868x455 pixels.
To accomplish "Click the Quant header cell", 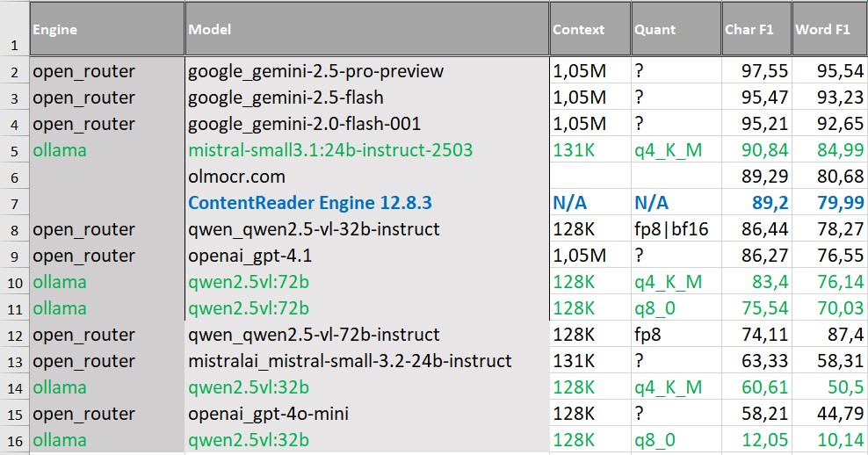I will pyautogui.click(x=676, y=30).
